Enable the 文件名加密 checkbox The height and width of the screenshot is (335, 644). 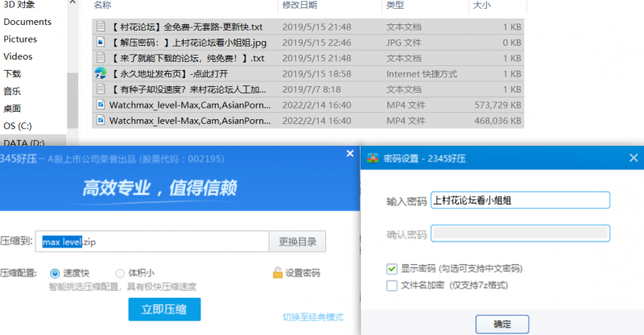click(392, 285)
